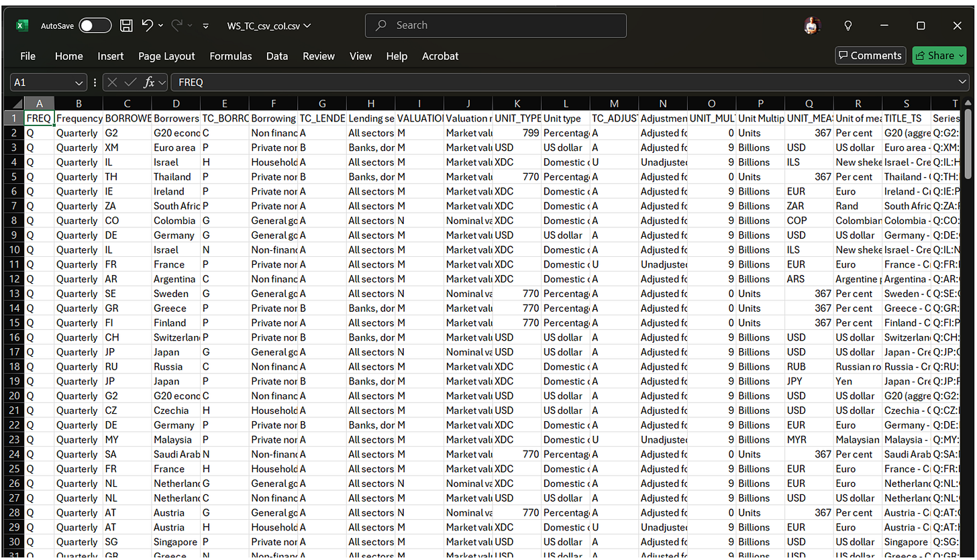Open the Formulas tab
This screenshot has height=560, width=977.
pos(230,56)
